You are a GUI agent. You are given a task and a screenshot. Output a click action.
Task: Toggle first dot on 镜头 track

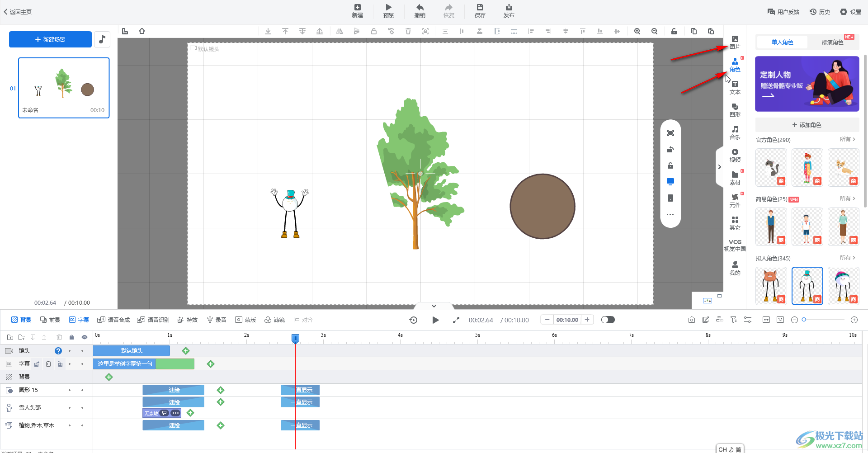70,351
